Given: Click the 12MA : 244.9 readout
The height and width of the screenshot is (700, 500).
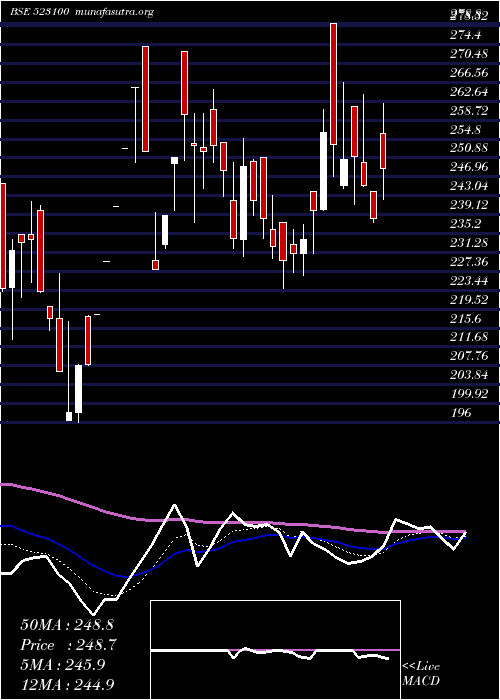Looking at the screenshot, I should 68,684.
